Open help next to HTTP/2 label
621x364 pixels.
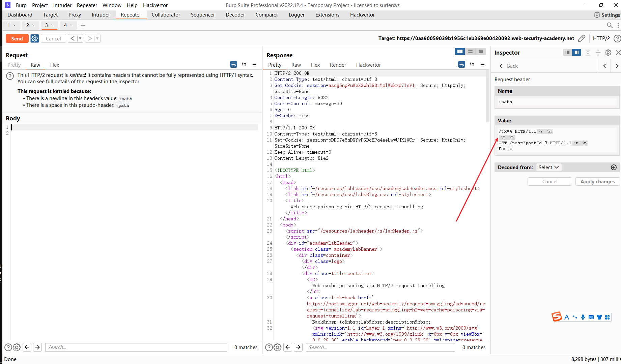click(x=617, y=38)
